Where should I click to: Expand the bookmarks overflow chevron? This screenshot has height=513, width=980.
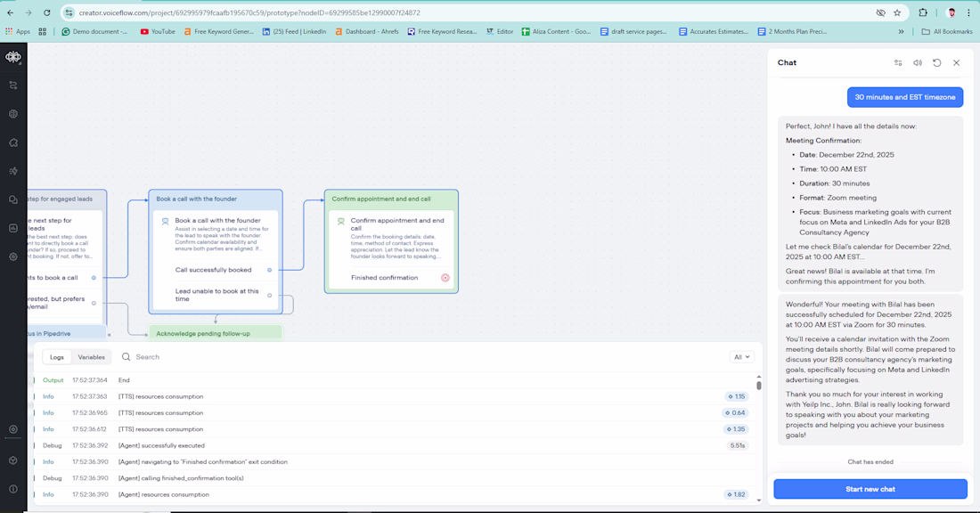pyautogui.click(x=901, y=31)
